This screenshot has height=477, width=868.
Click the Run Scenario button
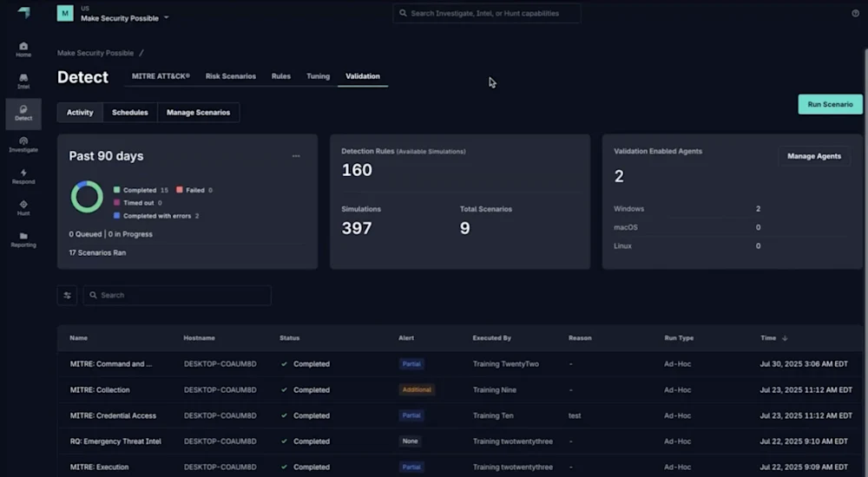coord(830,104)
